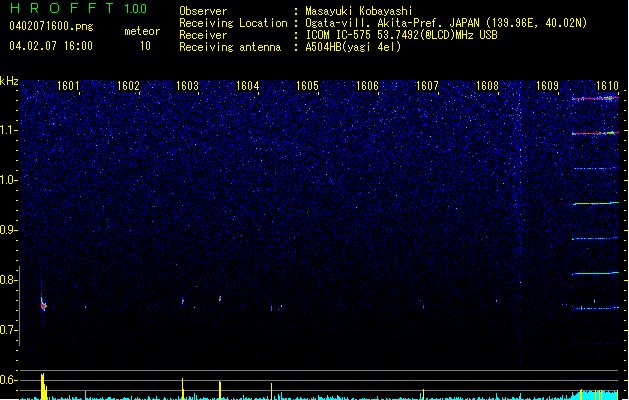Viewport: 629px width, 400px height.
Task: Click the 1605 time marker
Action: [x=307, y=86]
